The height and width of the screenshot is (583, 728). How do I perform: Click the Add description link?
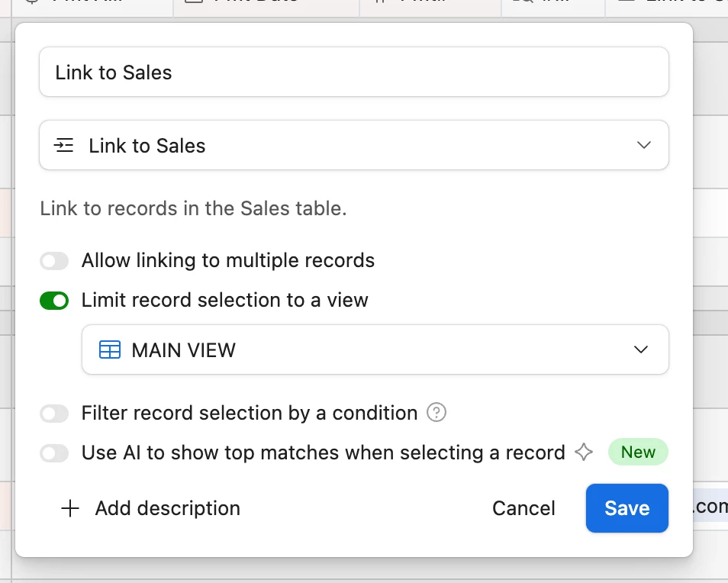167,508
